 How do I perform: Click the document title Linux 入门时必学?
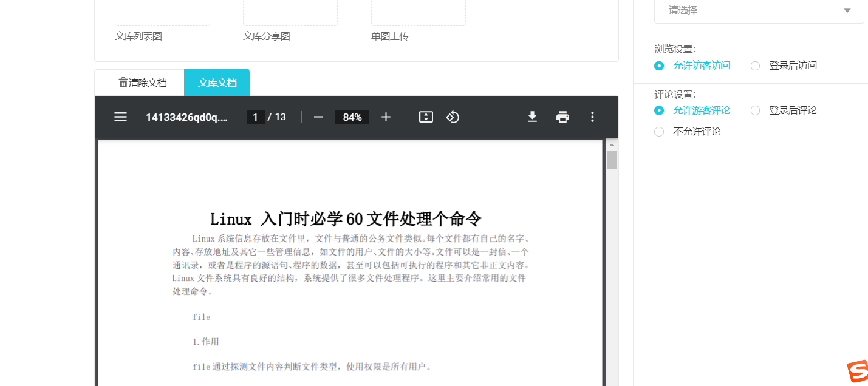(x=346, y=218)
